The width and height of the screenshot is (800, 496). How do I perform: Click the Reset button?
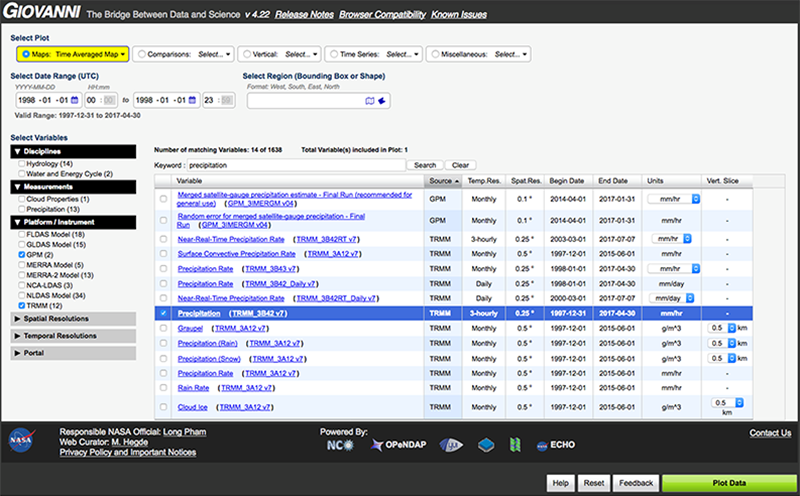pyautogui.click(x=594, y=483)
